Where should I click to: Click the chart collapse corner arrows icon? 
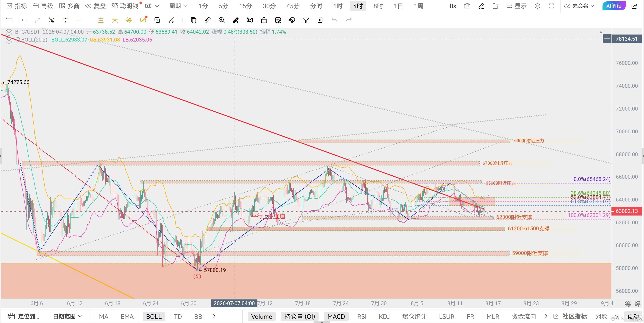(600, 33)
